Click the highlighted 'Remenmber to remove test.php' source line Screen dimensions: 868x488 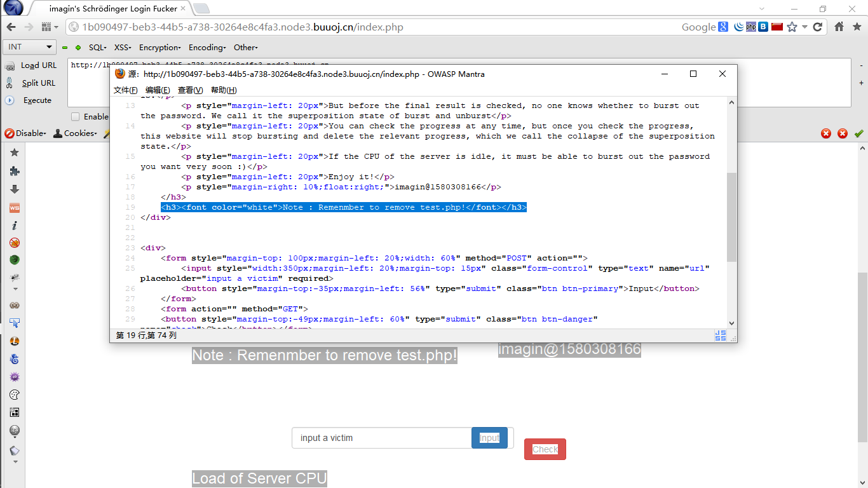[344, 207]
